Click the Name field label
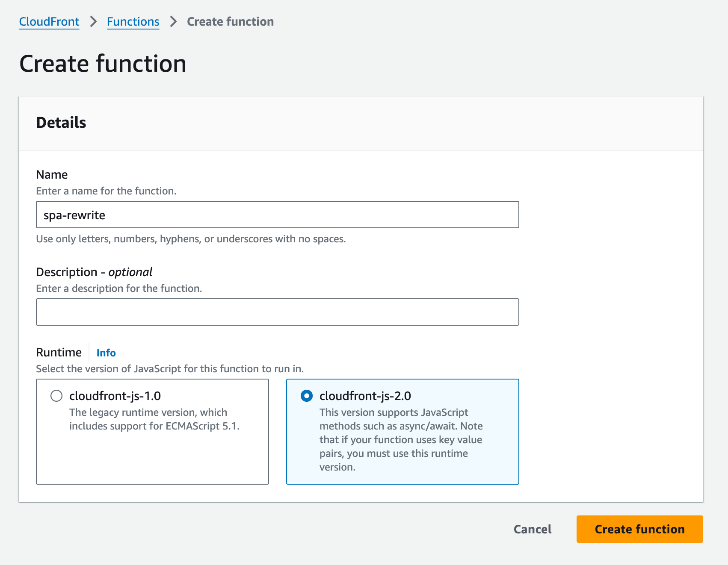Image resolution: width=728 pixels, height=565 pixels. click(52, 175)
